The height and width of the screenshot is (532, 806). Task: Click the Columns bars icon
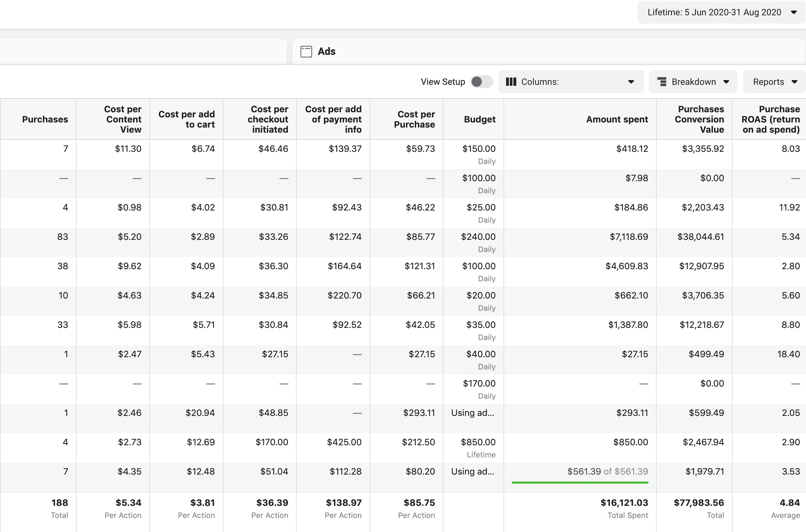(x=511, y=82)
